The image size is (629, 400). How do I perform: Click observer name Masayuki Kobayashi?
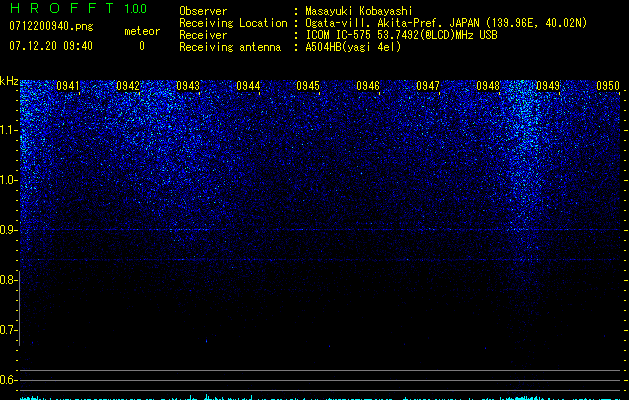tap(359, 11)
